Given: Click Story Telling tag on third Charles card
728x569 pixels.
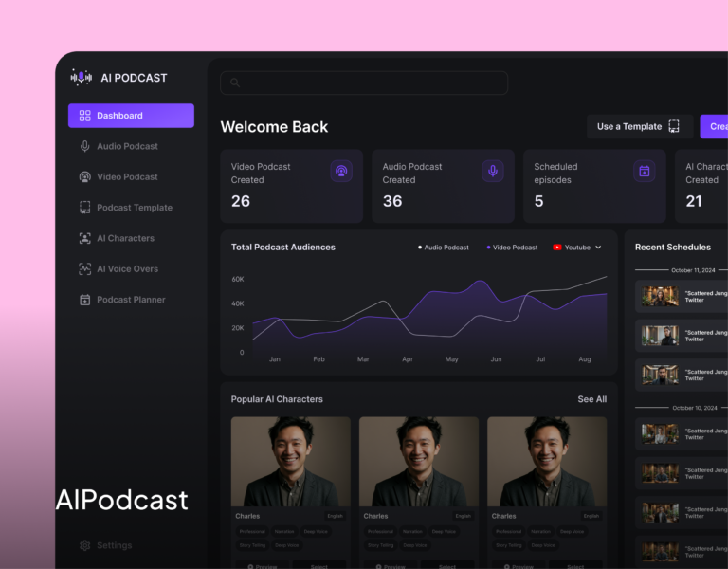Looking at the screenshot, I should point(509,545).
